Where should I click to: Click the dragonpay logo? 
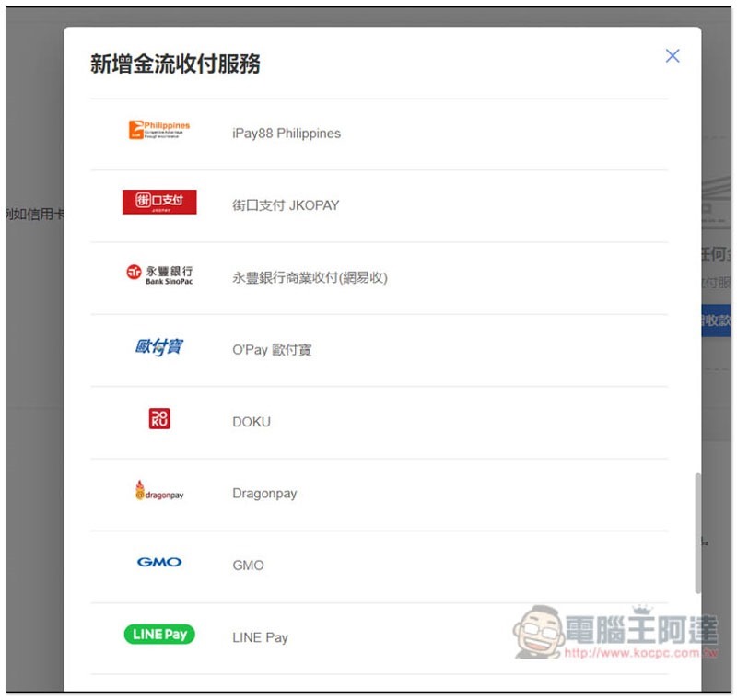(x=159, y=491)
